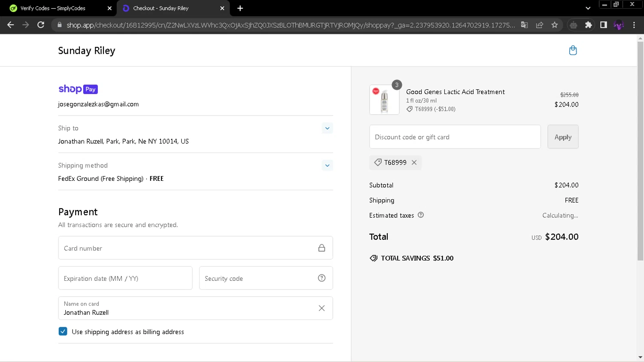644x362 pixels.
Task: Click the page vertical scrollbar
Action: click(x=640, y=150)
